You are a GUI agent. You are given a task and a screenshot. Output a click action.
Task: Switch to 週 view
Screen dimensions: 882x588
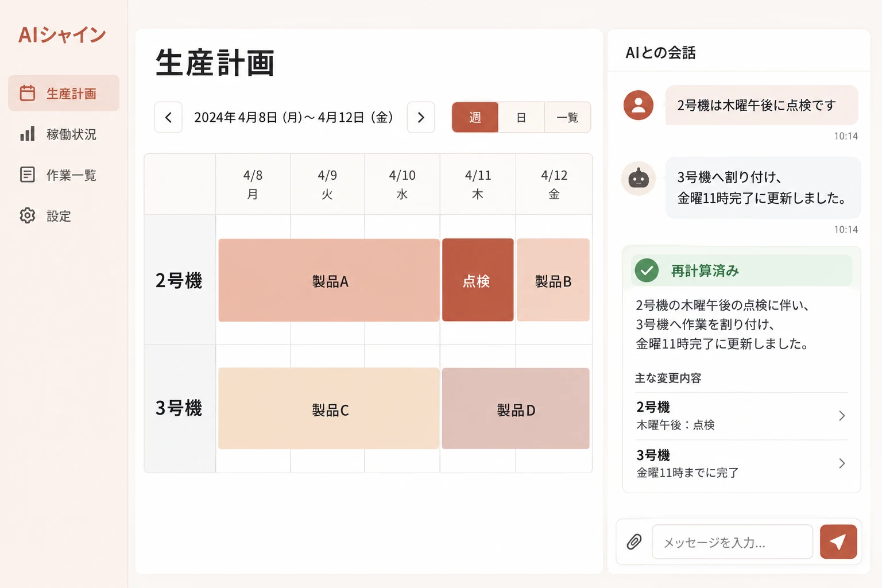click(x=475, y=117)
